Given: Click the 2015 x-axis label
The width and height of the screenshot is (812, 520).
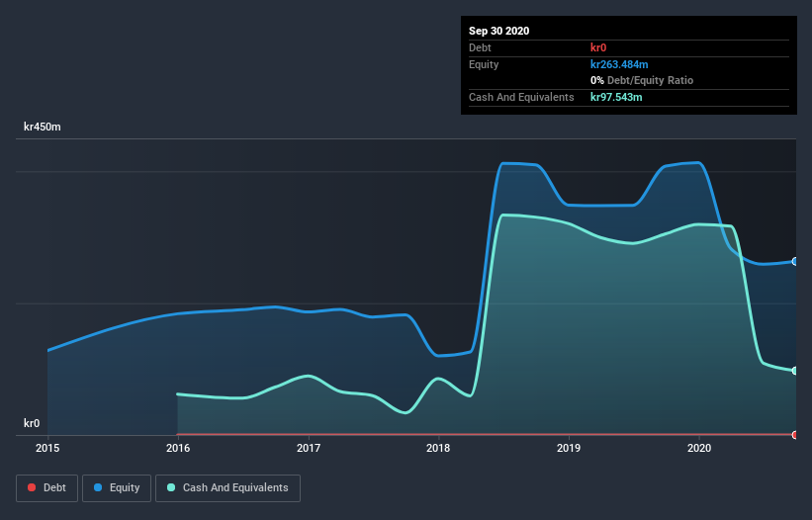Looking at the screenshot, I should coord(47,448).
